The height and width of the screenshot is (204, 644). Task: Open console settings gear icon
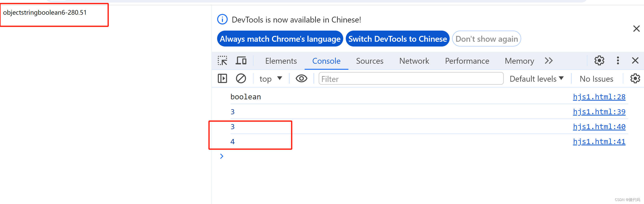click(635, 79)
